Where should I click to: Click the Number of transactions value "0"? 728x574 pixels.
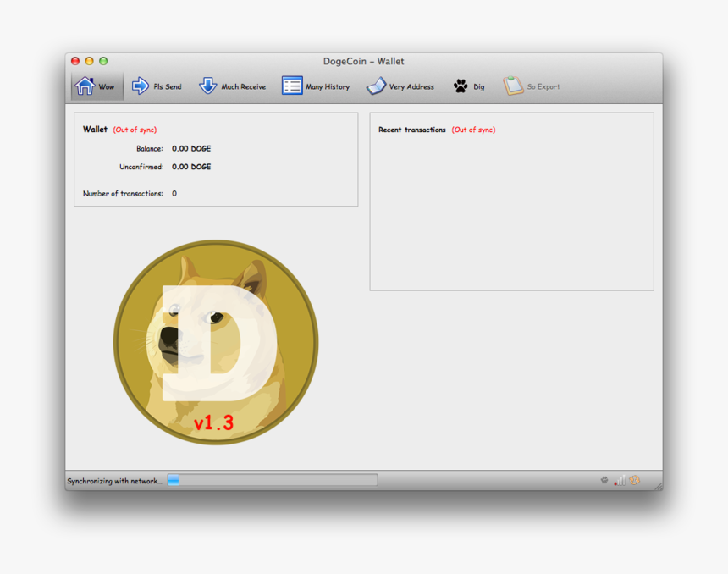(174, 194)
